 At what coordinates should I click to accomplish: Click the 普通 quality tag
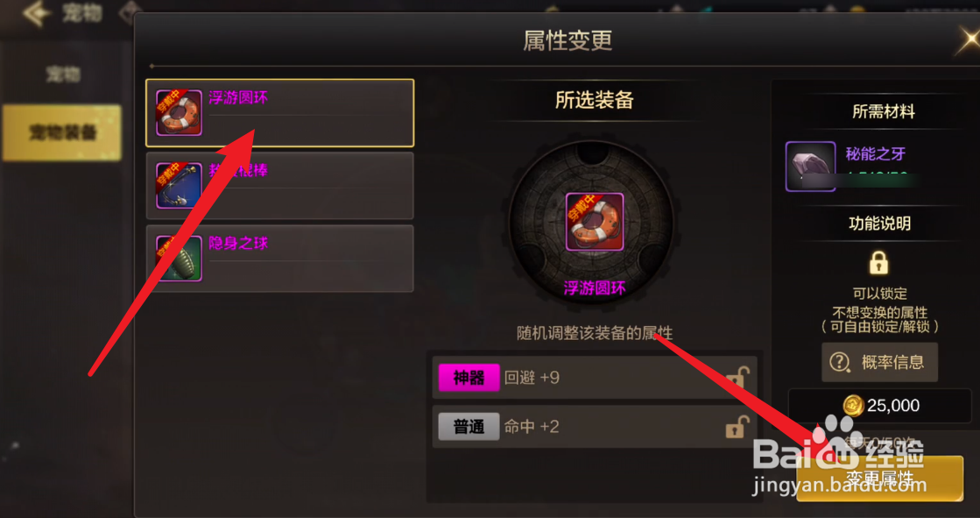[469, 427]
